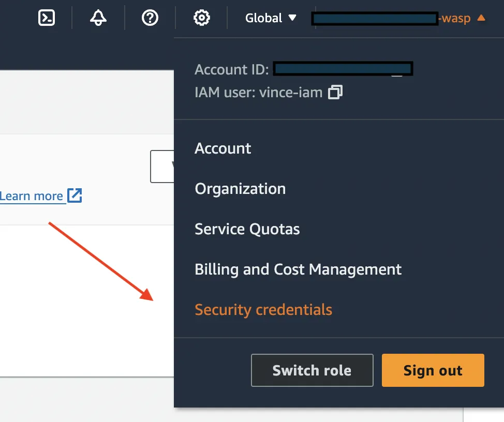Follow the Learn more link
The height and width of the screenshot is (422, 504).
[32, 197]
